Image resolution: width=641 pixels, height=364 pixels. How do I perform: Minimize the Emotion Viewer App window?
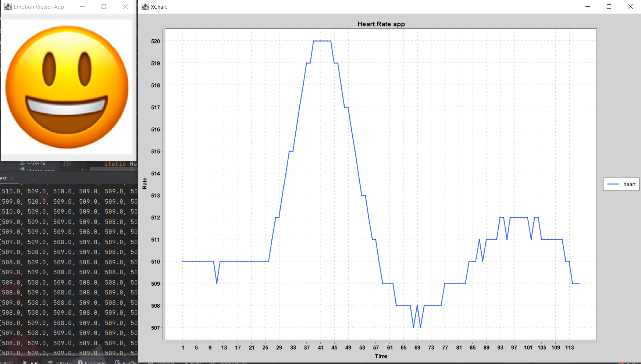click(x=82, y=7)
